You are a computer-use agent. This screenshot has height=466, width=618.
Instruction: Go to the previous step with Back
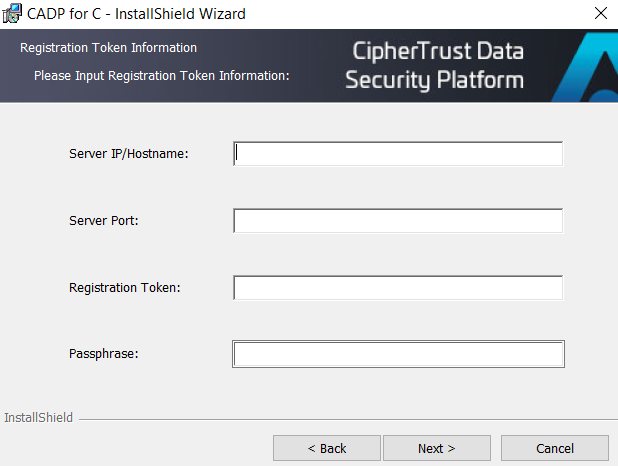coord(327,448)
